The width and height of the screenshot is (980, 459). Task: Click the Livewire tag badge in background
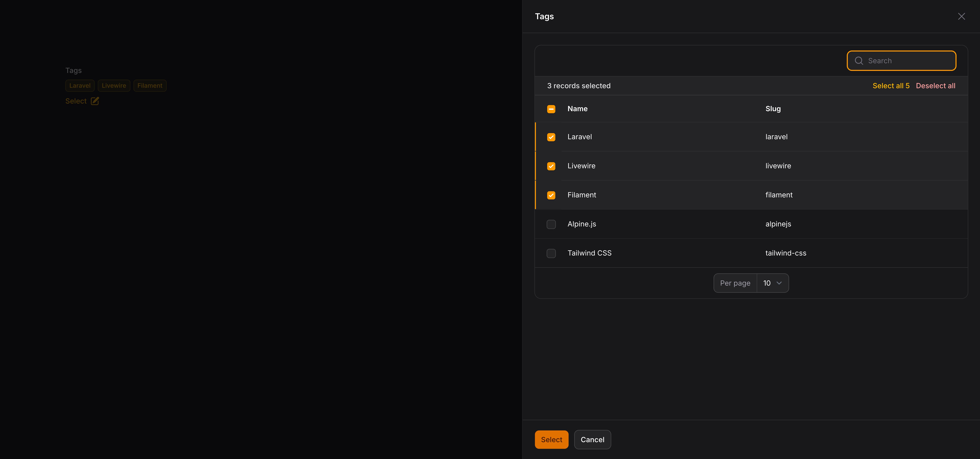point(114,86)
